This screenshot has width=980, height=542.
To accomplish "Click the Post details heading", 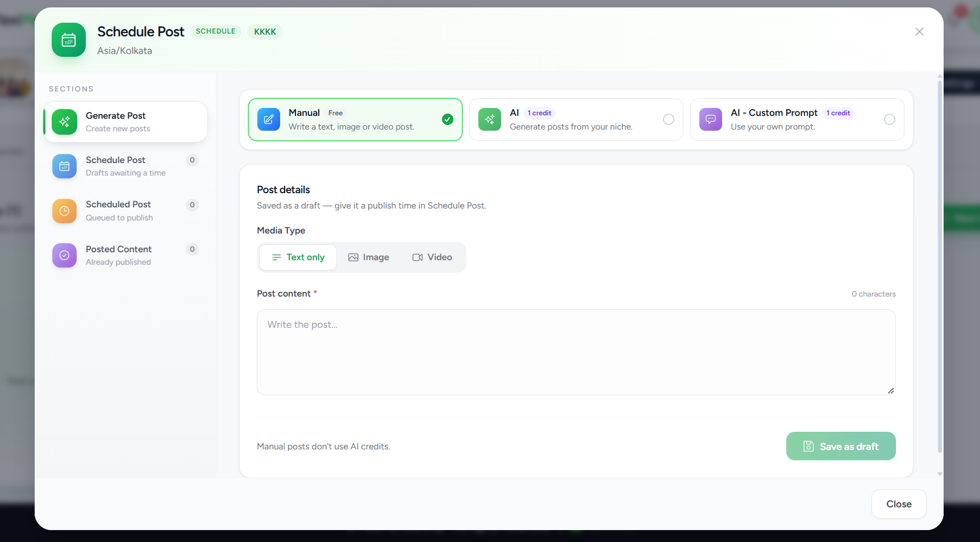I will coord(283,190).
